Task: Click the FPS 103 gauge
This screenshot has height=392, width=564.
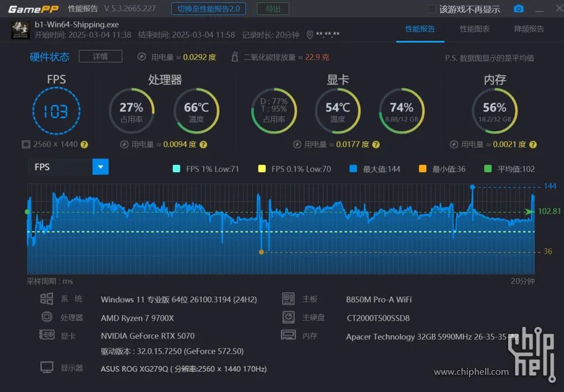Action: [x=56, y=111]
